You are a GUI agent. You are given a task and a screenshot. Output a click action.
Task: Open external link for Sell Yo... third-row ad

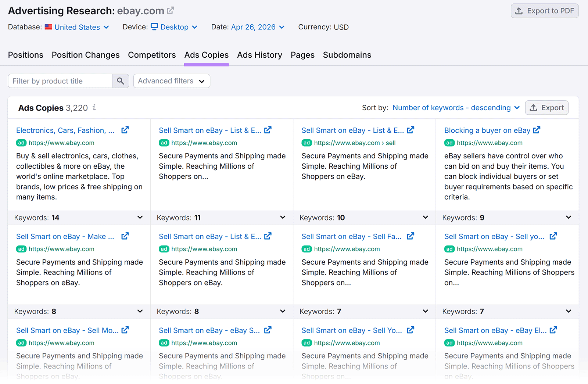point(410,330)
